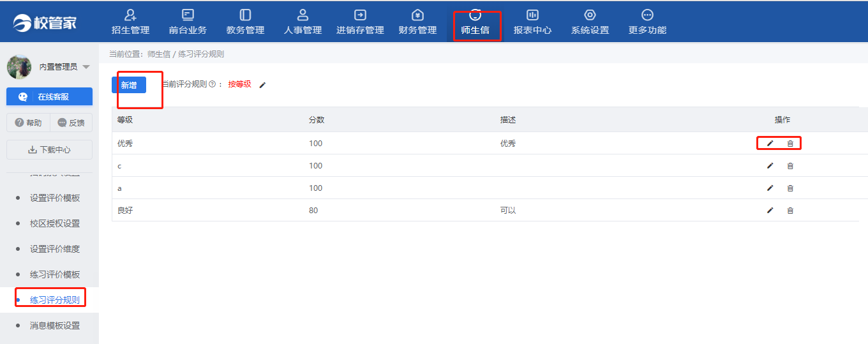Click the user avatar picture

pos(19,66)
